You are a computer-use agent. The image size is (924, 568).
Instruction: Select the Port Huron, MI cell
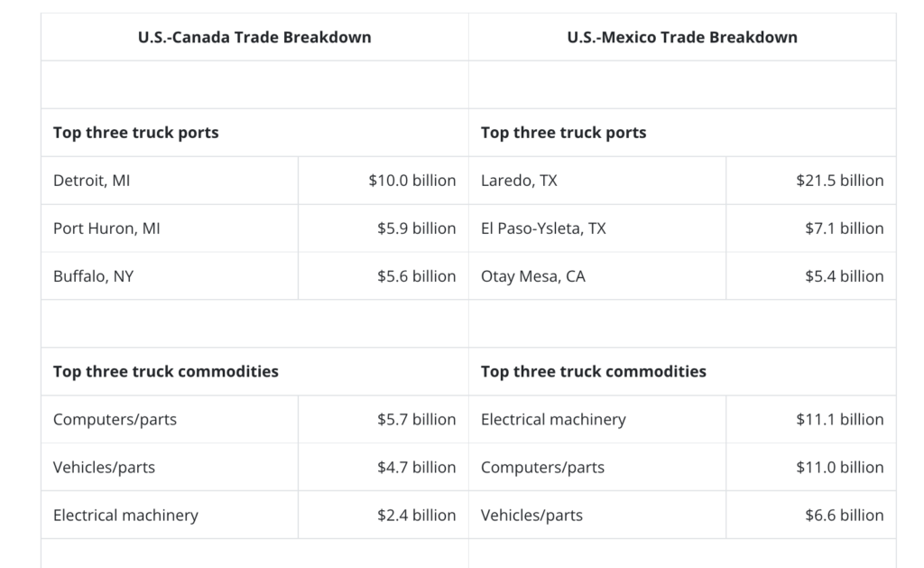106,228
